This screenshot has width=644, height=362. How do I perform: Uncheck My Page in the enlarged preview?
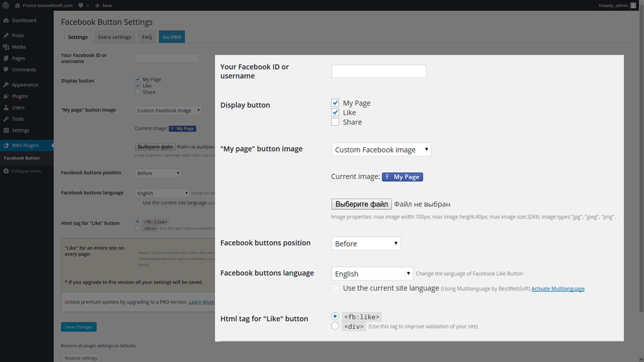click(x=335, y=103)
